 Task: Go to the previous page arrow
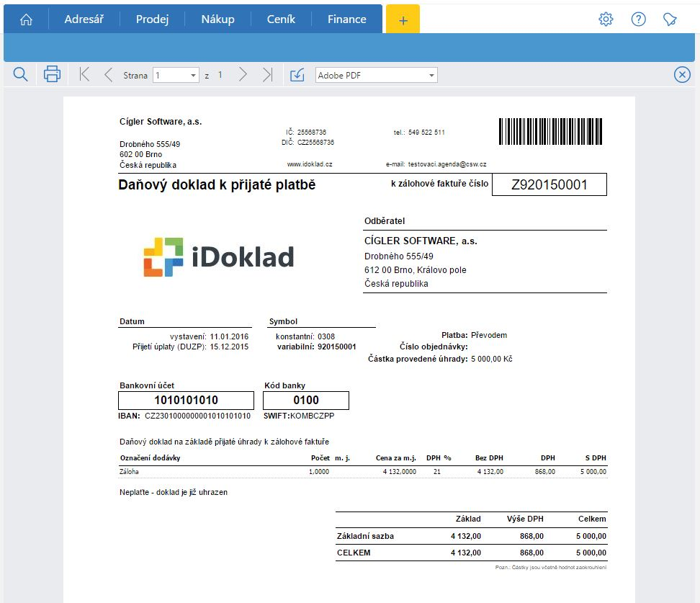pos(108,74)
